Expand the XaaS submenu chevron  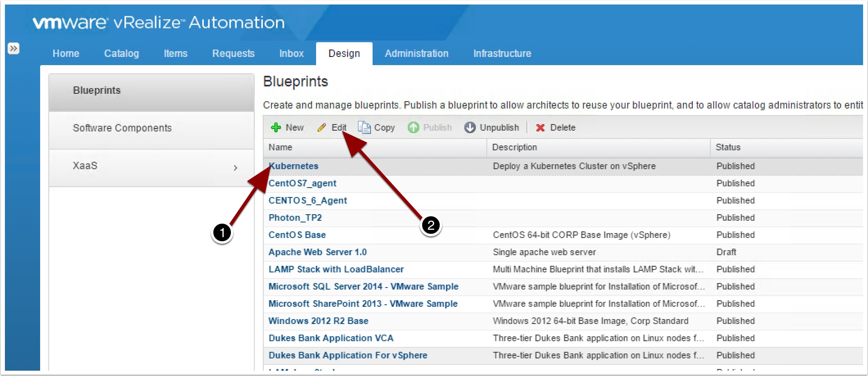[235, 168]
